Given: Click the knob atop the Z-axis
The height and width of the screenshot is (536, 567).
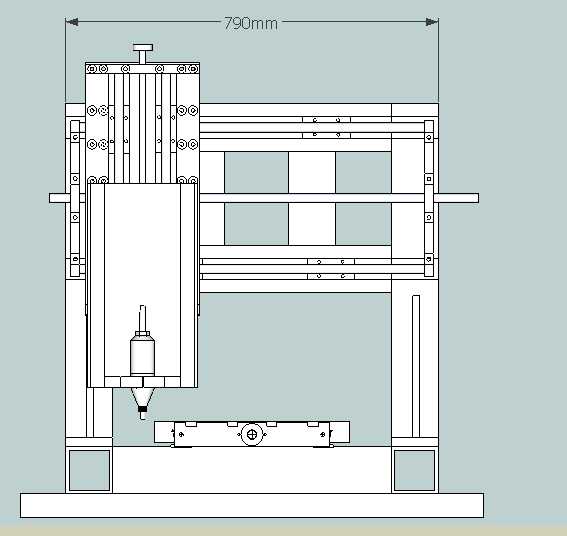Looking at the screenshot, I should (143, 47).
